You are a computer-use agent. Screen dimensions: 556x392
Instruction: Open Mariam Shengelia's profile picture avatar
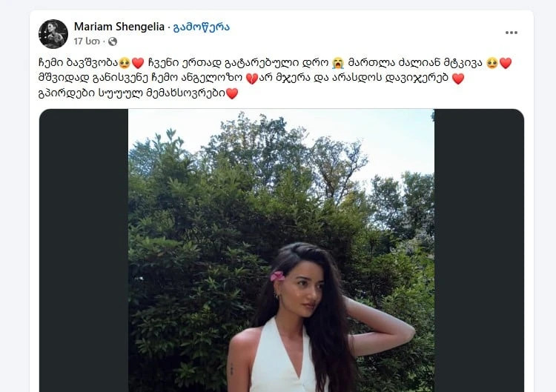click(53, 33)
